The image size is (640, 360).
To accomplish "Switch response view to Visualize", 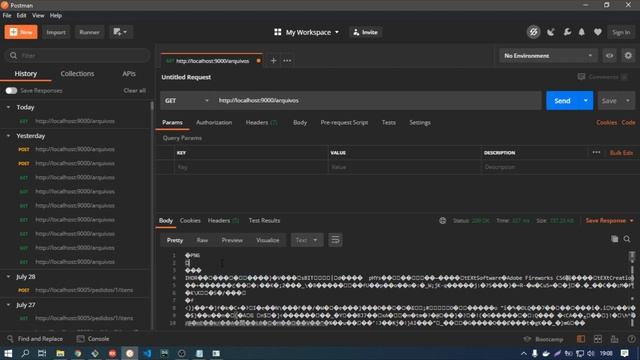I will coord(268,240).
